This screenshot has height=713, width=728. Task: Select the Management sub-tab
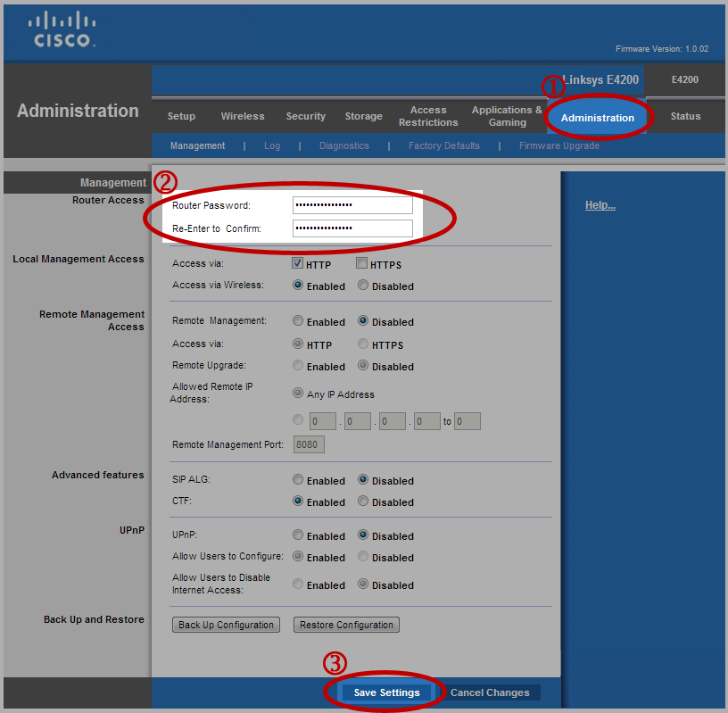197,145
